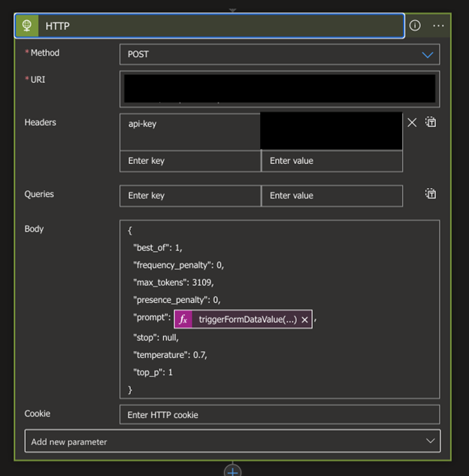Remove the triggerFormDataValue token from Body
The height and width of the screenshot is (476, 469).
pos(304,320)
